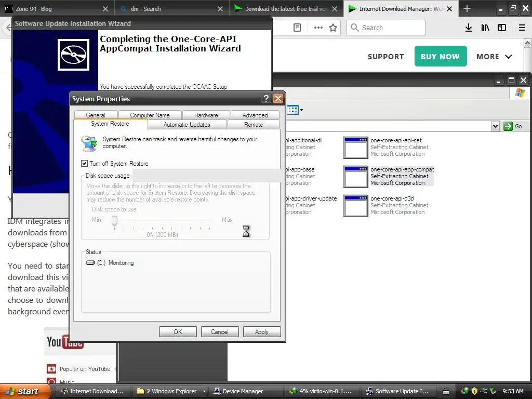
Task: Click the one-core-api-d3d file name
Action: (x=392, y=198)
